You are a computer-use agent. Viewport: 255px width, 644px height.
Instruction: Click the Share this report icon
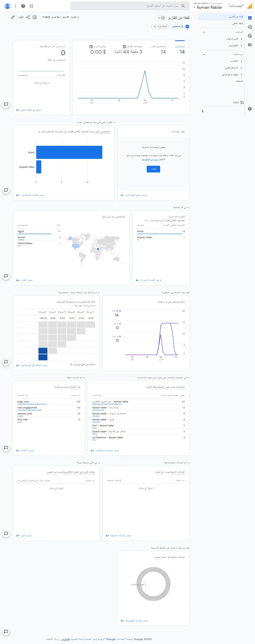coord(28,17)
